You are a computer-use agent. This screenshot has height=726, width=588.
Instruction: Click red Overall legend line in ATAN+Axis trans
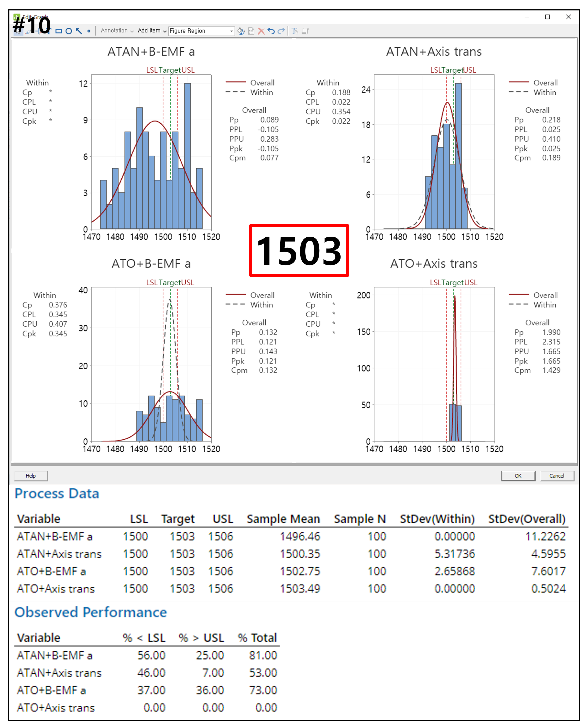518,82
